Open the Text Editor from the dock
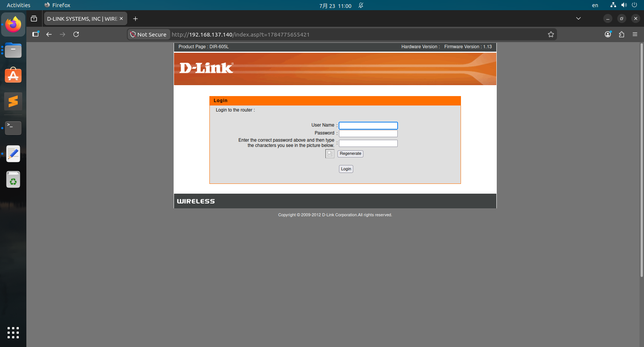The height and width of the screenshot is (347, 644). click(13, 154)
